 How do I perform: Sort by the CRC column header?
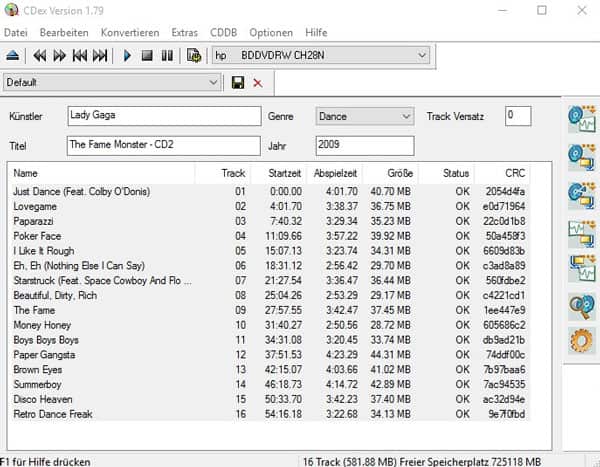502,173
